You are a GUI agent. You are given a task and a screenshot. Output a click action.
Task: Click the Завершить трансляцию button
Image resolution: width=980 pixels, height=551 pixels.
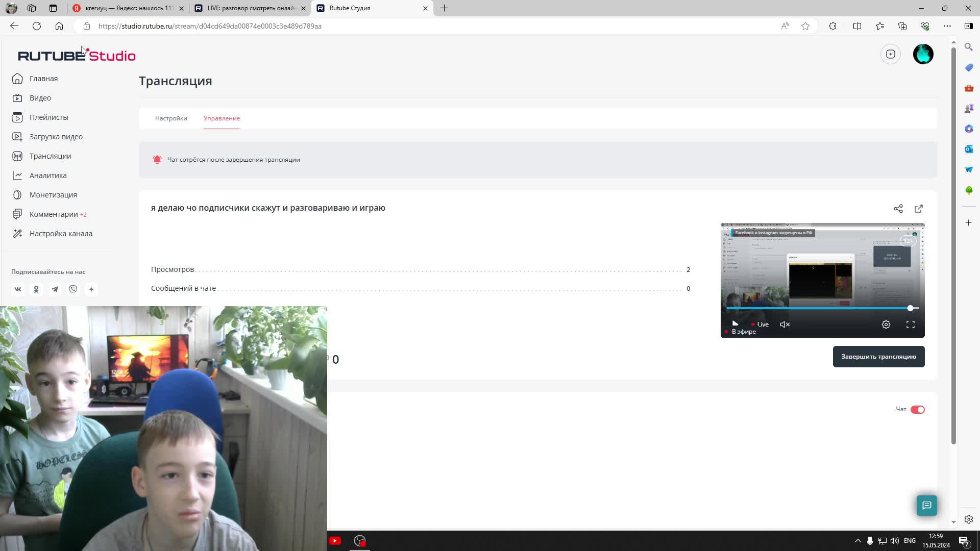(x=878, y=357)
